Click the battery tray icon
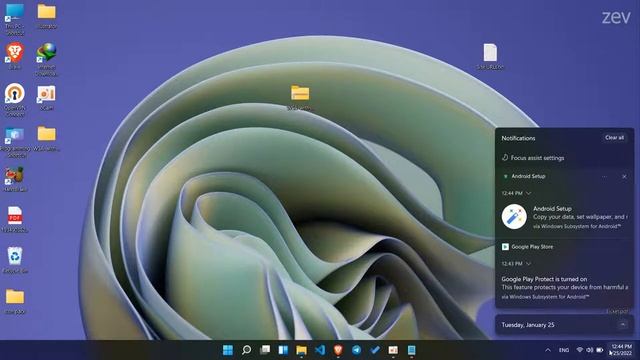640x360 pixels. pyautogui.click(x=600, y=350)
